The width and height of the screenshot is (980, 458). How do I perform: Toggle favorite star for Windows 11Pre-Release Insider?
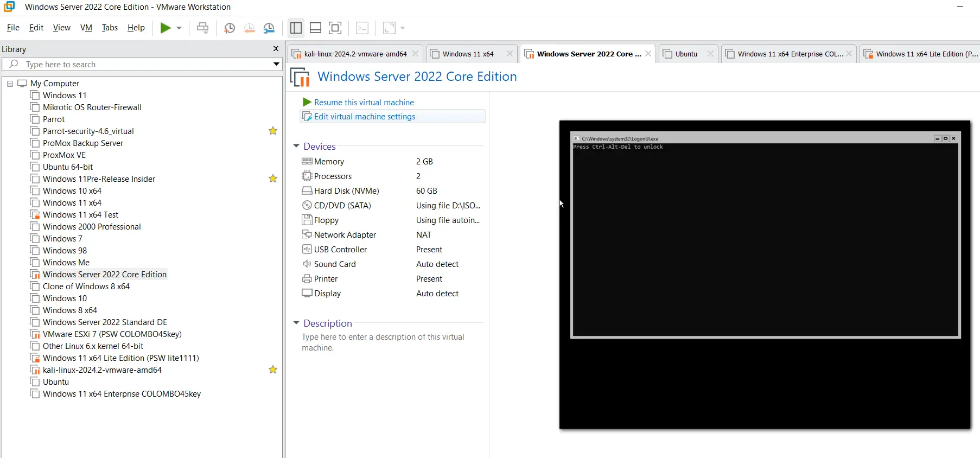point(273,179)
